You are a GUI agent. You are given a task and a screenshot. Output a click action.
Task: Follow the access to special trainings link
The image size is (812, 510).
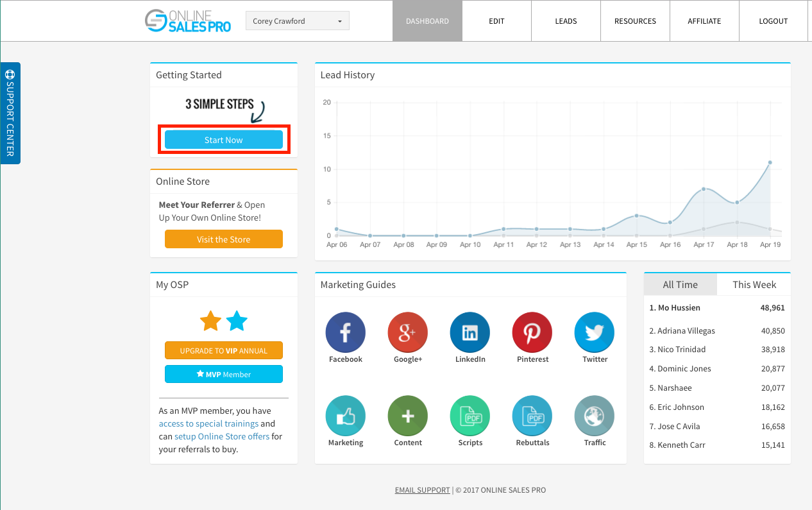(x=208, y=423)
